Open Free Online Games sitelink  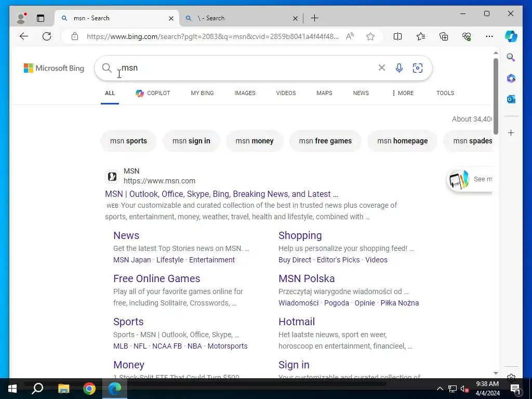click(157, 278)
